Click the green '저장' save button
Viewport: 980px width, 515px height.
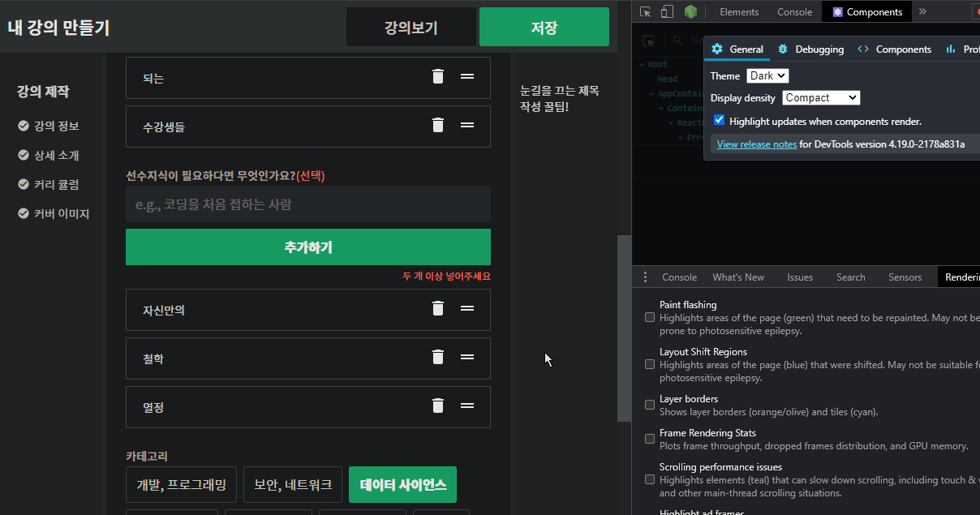coord(544,27)
